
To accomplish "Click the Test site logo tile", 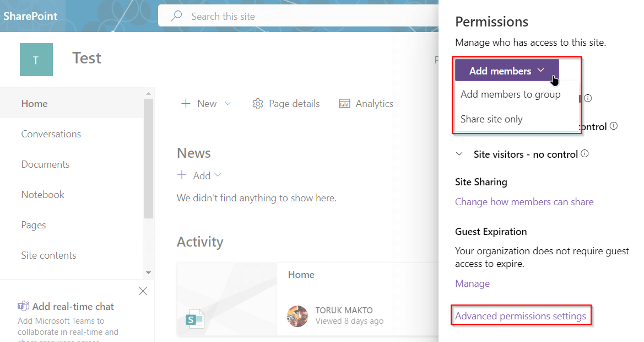I will 36,59.
